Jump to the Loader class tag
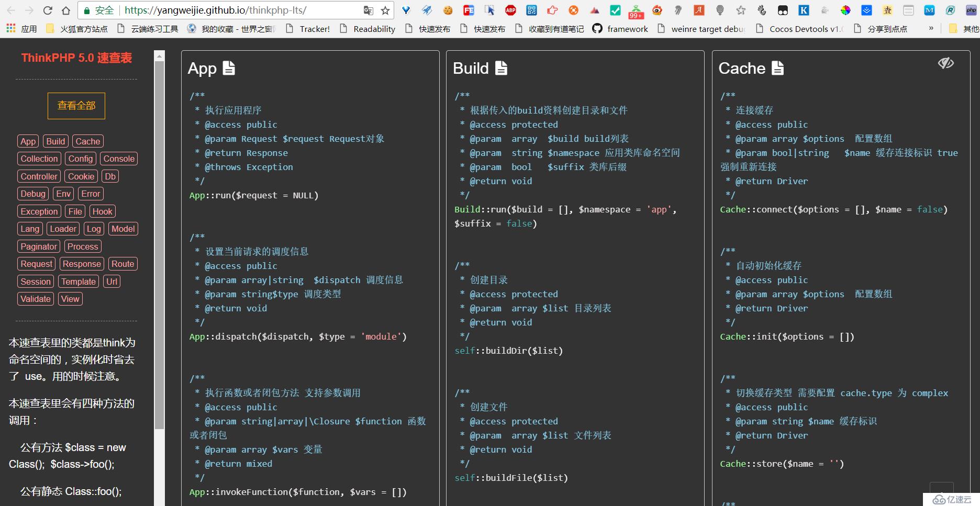The height and width of the screenshot is (506, 980). (x=63, y=229)
